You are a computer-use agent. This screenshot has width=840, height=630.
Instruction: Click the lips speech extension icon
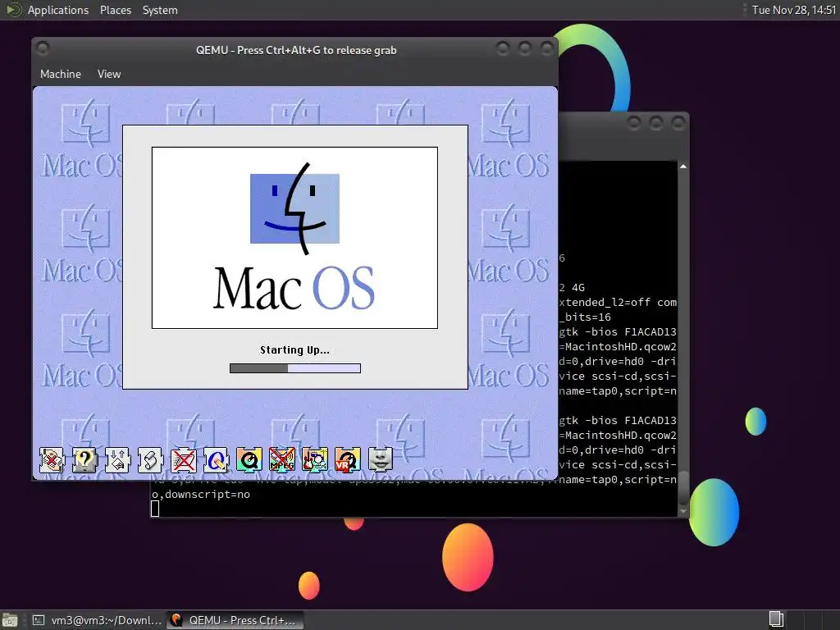coord(381,459)
